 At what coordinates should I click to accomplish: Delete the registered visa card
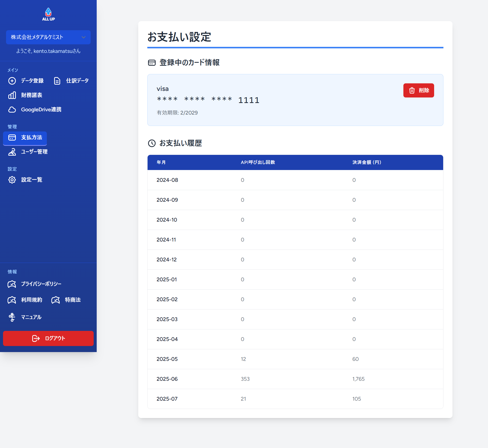419,90
